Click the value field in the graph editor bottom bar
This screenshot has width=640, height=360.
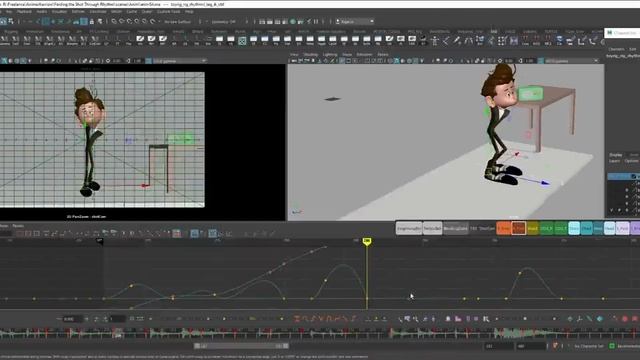(x=72, y=319)
